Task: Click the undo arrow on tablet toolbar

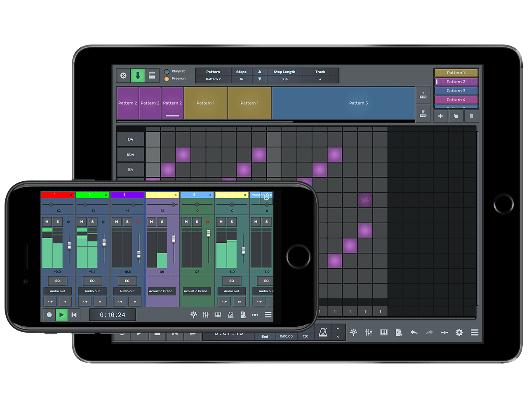Action: (x=414, y=332)
